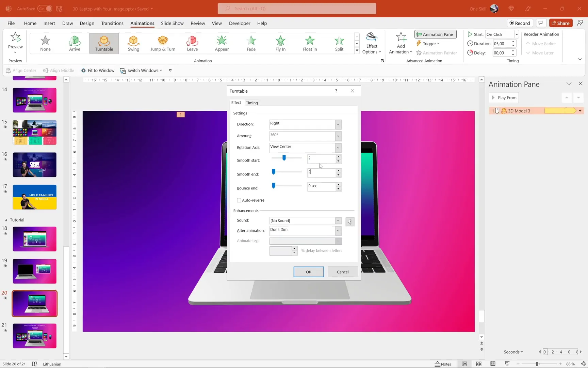
Task: Click the sound volume icon in the dialog
Action: [350, 222]
